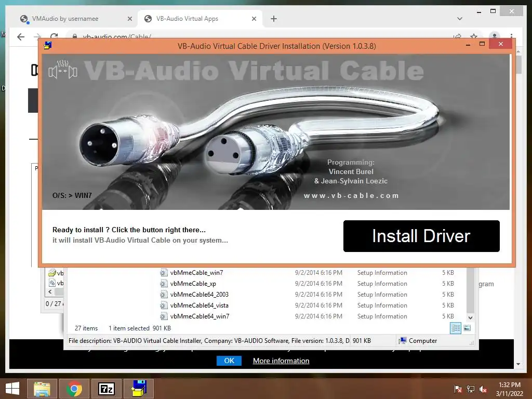Click the 27 items status text
532x399 pixels.
coord(86,328)
